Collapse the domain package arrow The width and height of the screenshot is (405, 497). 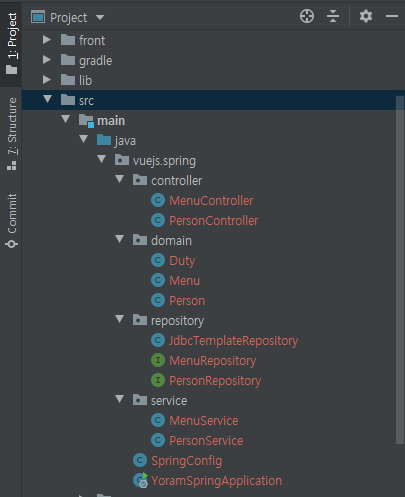point(120,239)
